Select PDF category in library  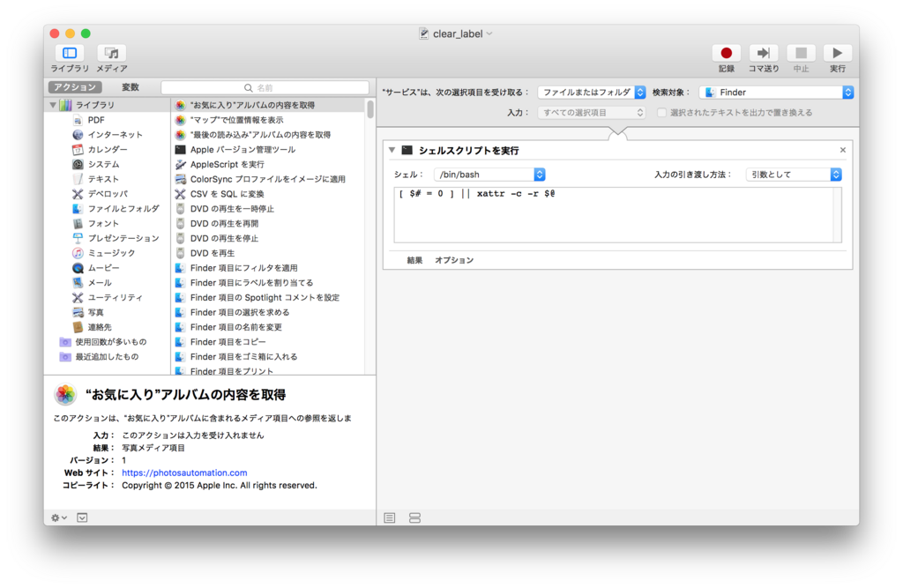pyautogui.click(x=95, y=120)
